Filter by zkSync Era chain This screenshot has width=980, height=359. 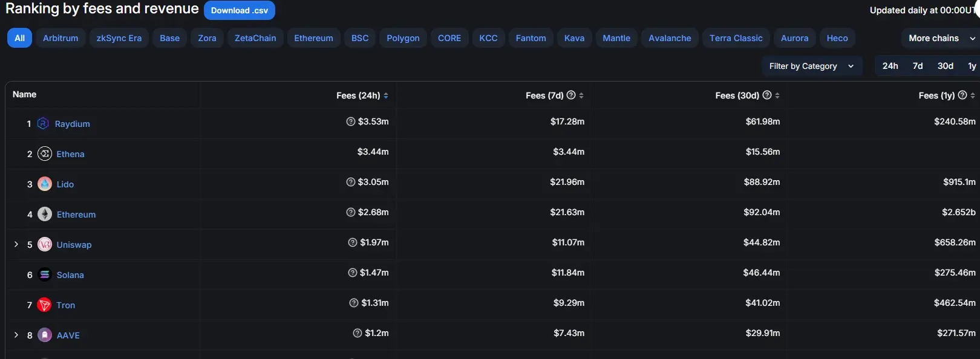click(119, 38)
